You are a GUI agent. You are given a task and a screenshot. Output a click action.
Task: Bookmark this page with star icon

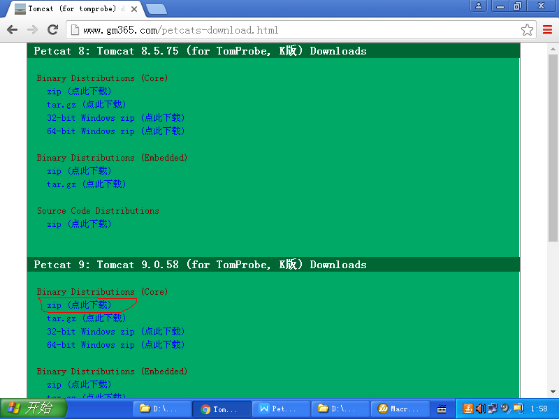pyautogui.click(x=527, y=30)
